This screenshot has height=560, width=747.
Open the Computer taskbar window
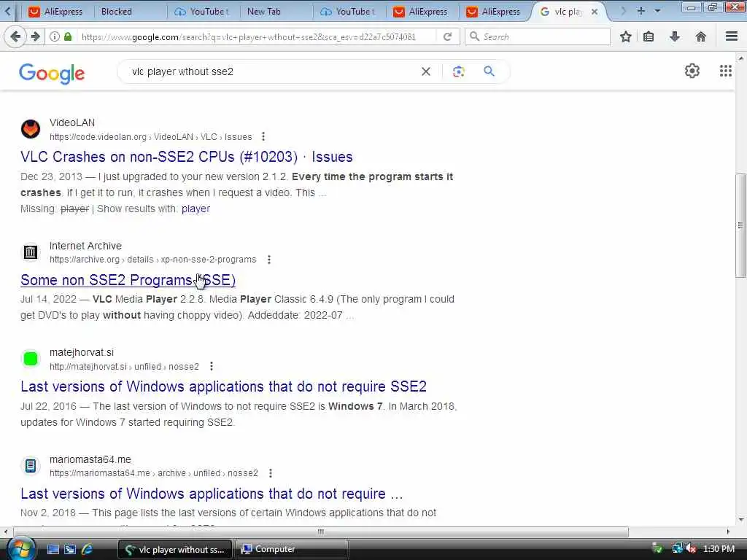[291, 549]
